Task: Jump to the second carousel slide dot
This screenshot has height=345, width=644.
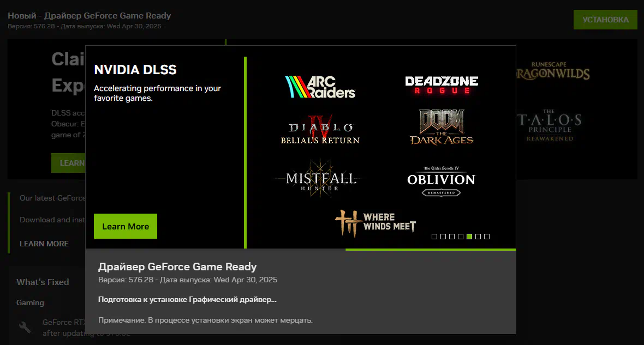Action: click(443, 237)
